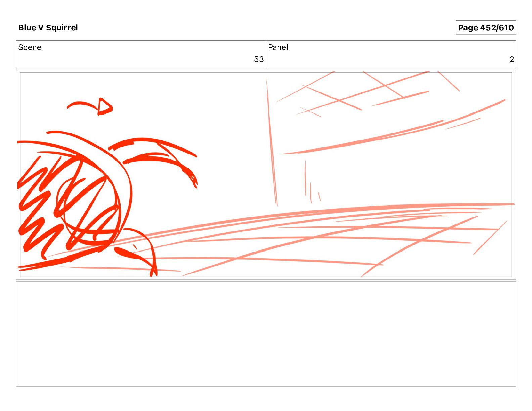The image size is (532, 411).
Task: Click the panel number '2'
Action: click(x=512, y=59)
